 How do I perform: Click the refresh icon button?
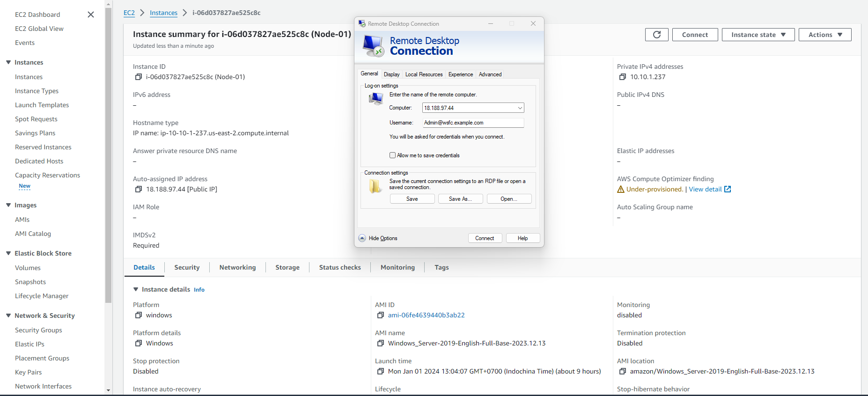(657, 35)
